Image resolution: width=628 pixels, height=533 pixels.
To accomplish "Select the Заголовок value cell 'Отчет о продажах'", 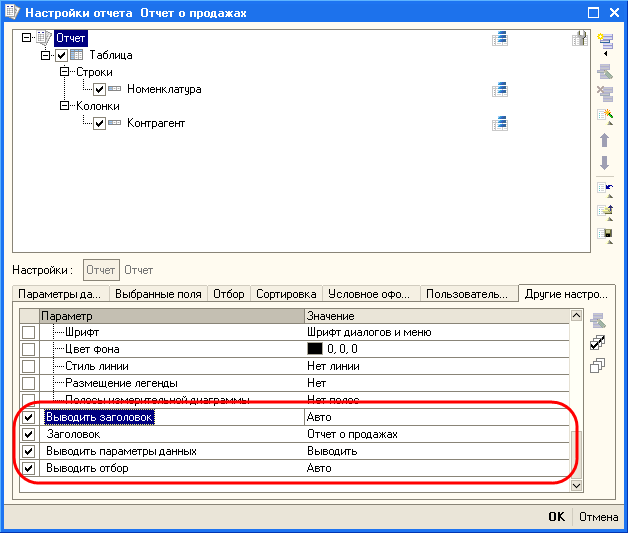I will click(x=352, y=435).
